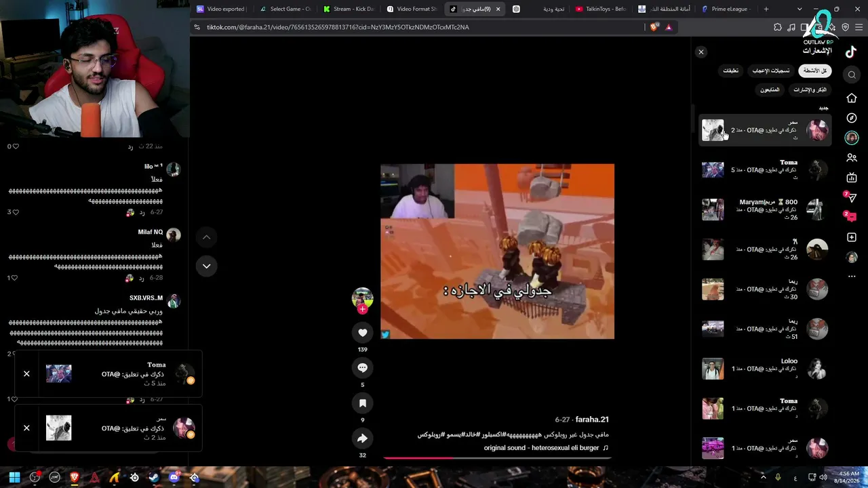Select the المتابعون notifications filter
Image resolution: width=868 pixels, height=488 pixels.
[x=770, y=89]
